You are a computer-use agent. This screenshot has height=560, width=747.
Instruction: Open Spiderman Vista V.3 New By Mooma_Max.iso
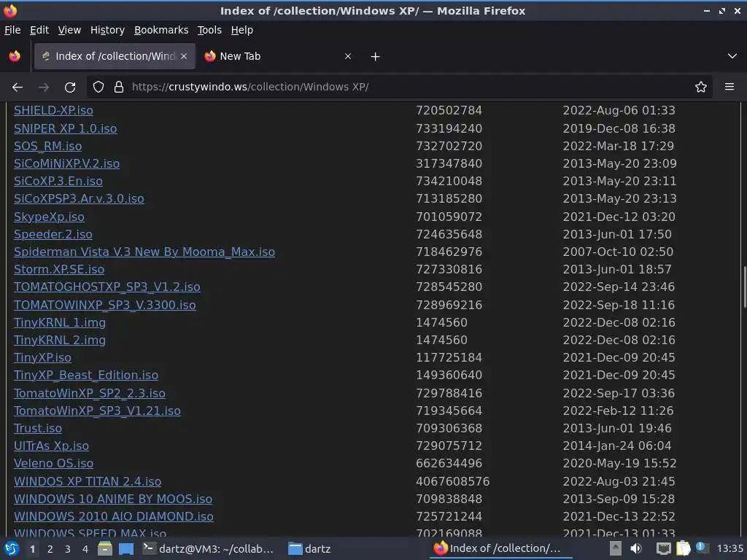pos(144,252)
